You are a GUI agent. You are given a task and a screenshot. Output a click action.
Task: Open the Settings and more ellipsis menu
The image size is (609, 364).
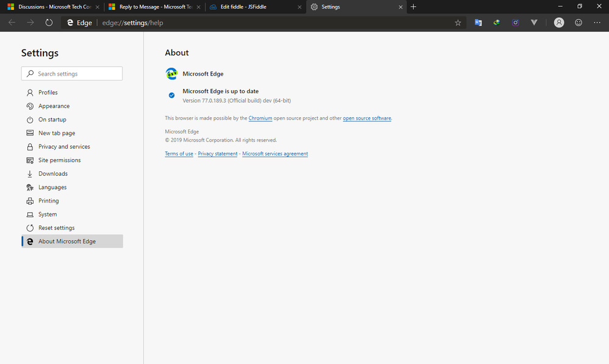click(x=597, y=23)
